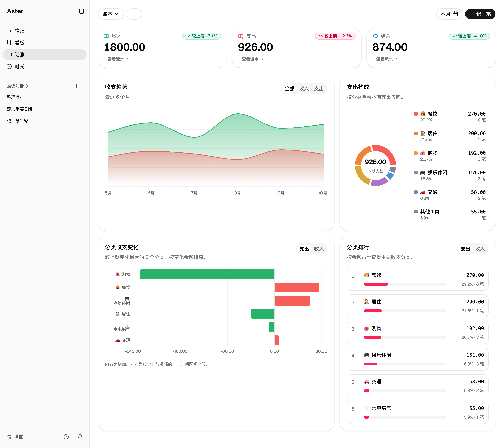The width and height of the screenshot is (504, 448).
Task: Select 收入 in 分类收支变化 toggle
Action: point(319,249)
